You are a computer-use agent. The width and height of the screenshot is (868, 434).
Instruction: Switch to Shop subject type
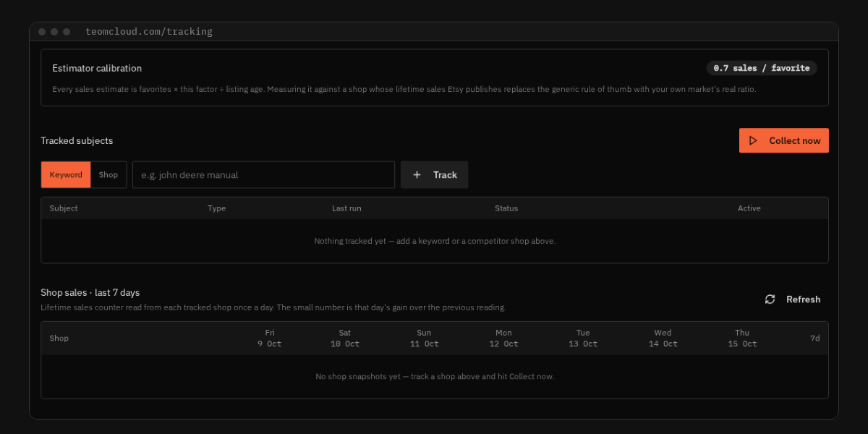tap(109, 175)
